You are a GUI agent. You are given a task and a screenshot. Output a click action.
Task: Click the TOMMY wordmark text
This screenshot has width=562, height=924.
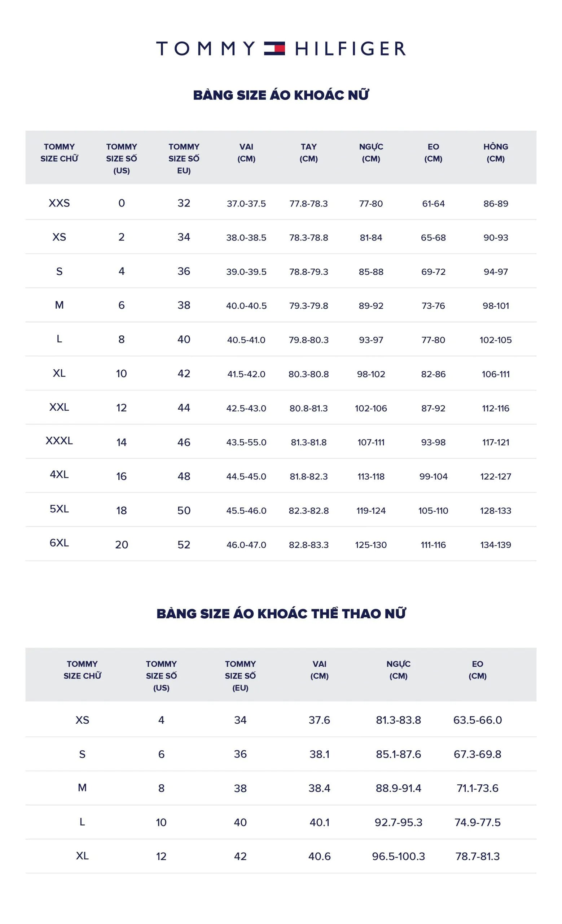click(205, 49)
